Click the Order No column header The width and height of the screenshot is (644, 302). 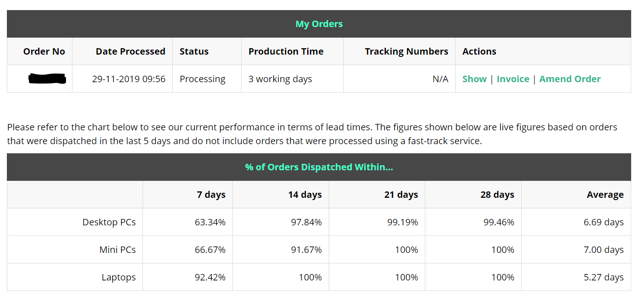point(44,51)
